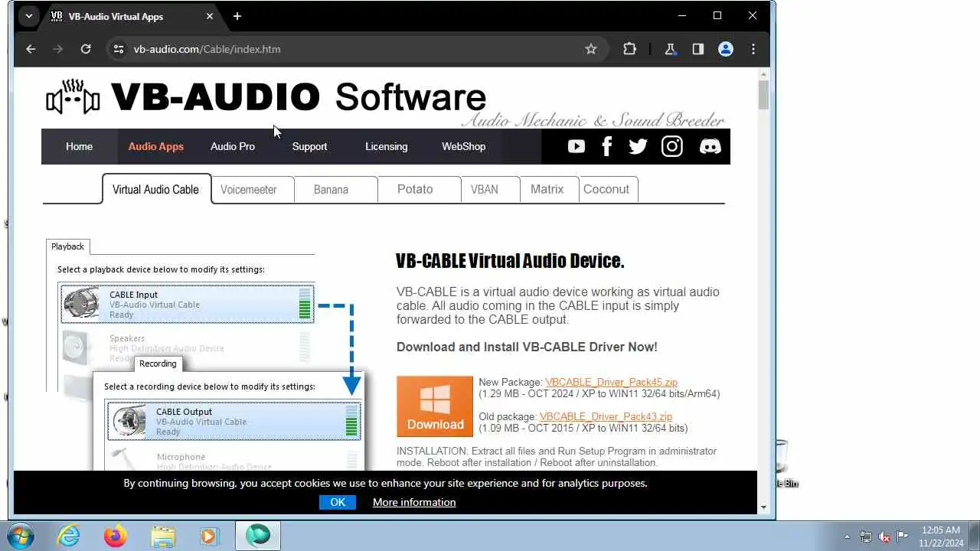Open the network tray icon
The width and height of the screenshot is (980, 551).
pos(866,536)
